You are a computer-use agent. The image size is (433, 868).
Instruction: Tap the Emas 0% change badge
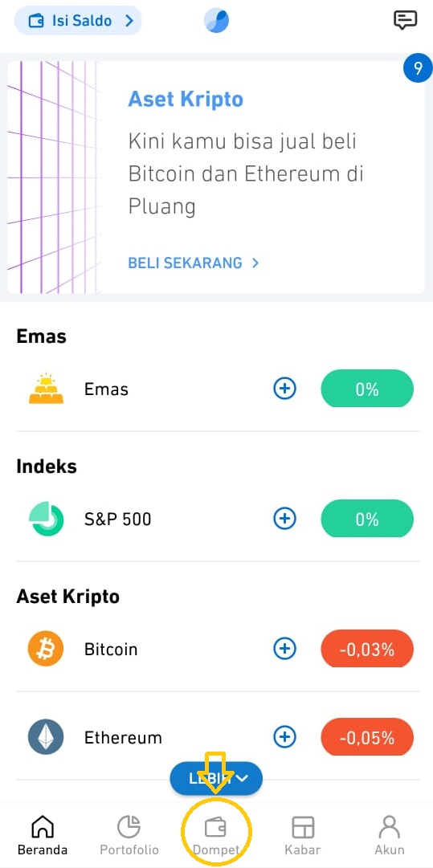[367, 389]
